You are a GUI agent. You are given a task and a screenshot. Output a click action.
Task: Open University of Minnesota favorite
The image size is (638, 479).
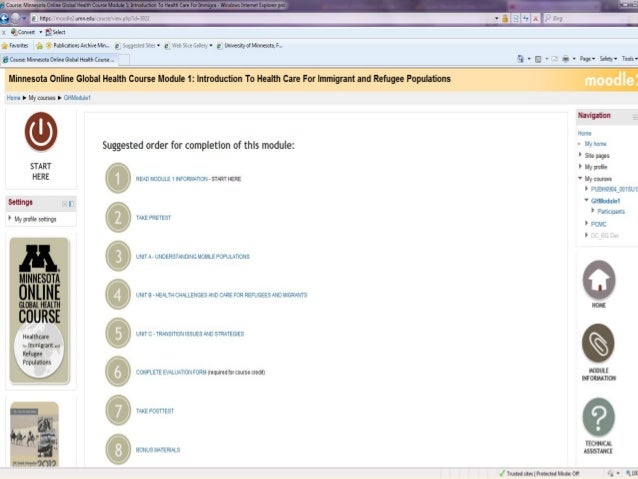click(x=249, y=46)
